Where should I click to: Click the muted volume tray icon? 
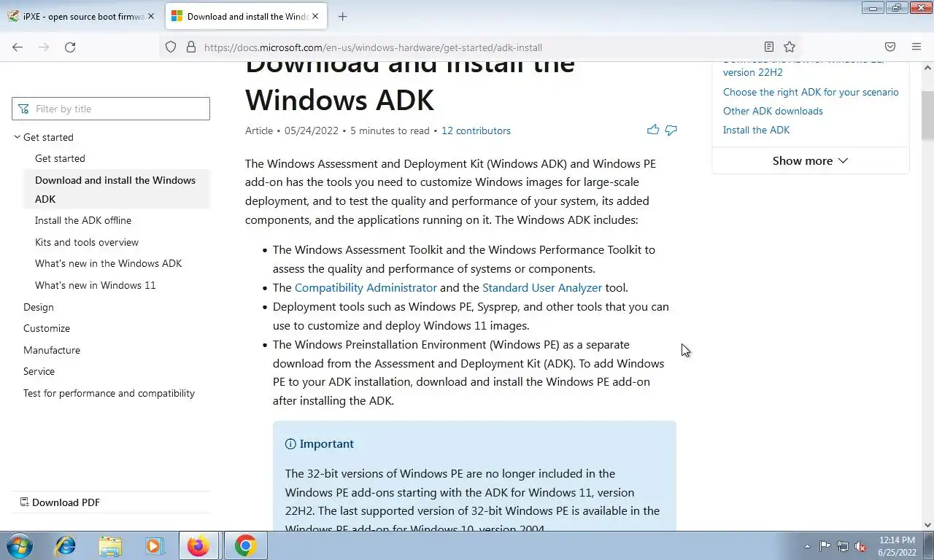[860, 546]
